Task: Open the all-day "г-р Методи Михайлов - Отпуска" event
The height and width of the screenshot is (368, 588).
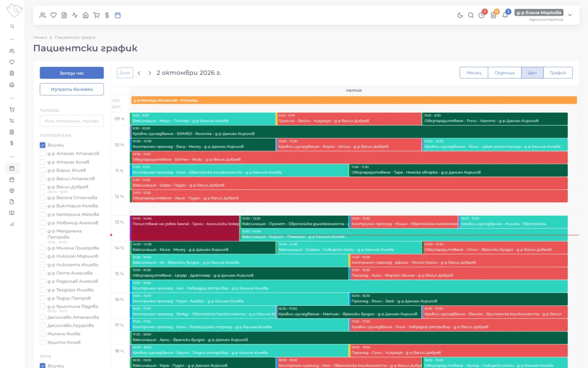Action: (x=354, y=100)
